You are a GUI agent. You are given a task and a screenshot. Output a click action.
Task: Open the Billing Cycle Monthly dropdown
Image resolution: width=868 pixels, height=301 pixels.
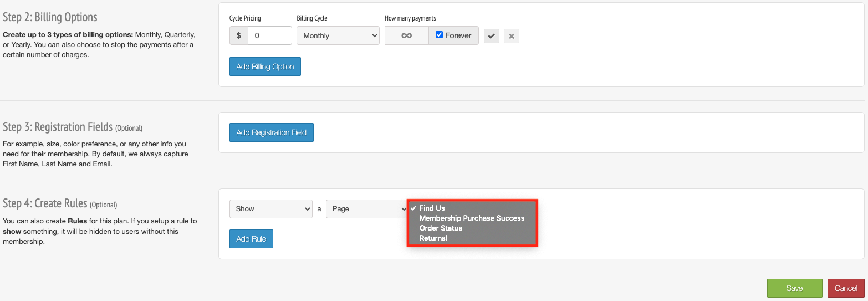point(338,35)
